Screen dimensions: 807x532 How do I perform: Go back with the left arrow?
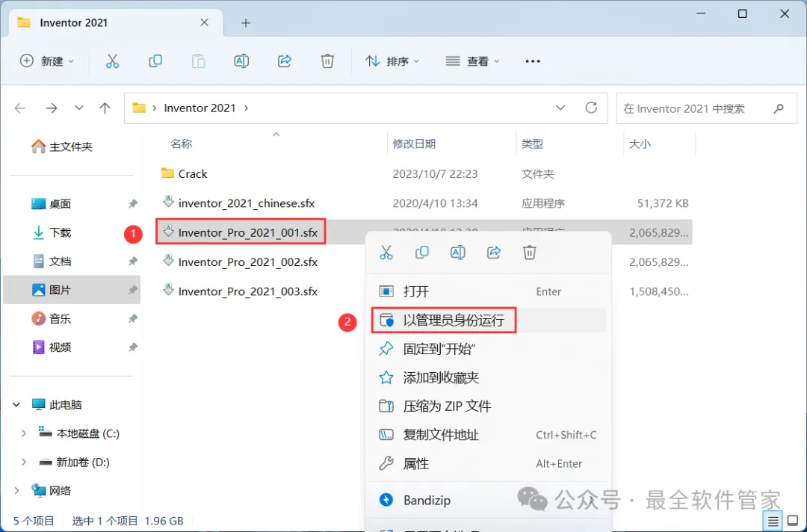(x=20, y=108)
